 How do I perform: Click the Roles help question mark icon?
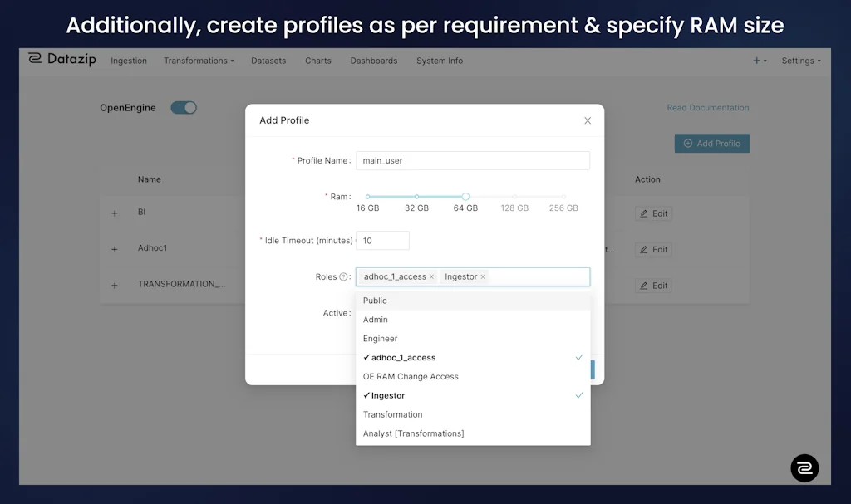click(x=342, y=276)
